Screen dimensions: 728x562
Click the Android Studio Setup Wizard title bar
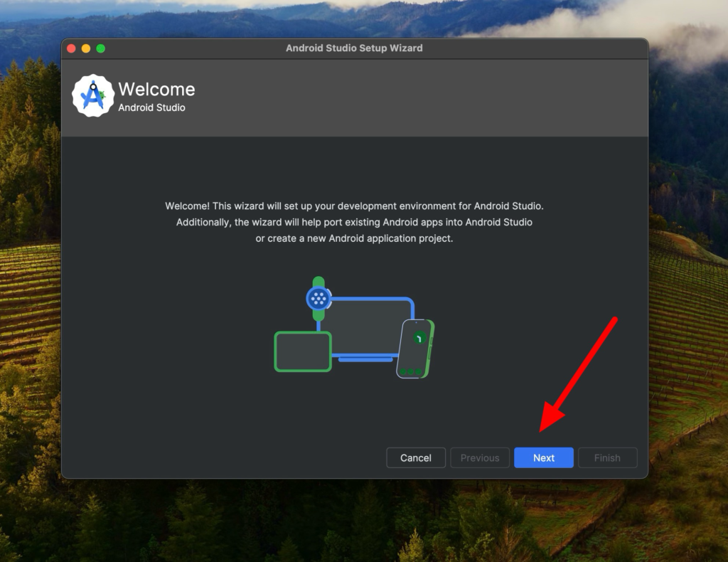pos(354,48)
